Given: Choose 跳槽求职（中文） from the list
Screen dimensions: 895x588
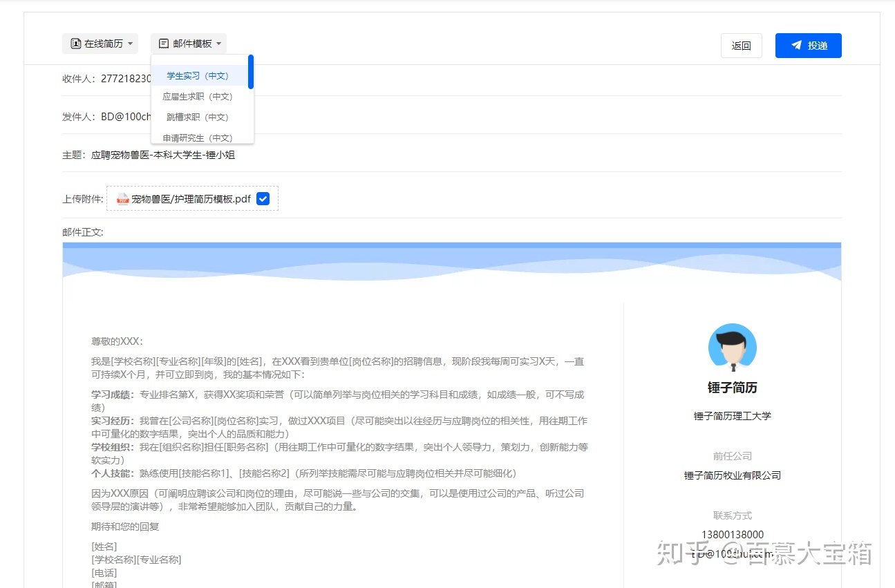Looking at the screenshot, I should [198, 117].
